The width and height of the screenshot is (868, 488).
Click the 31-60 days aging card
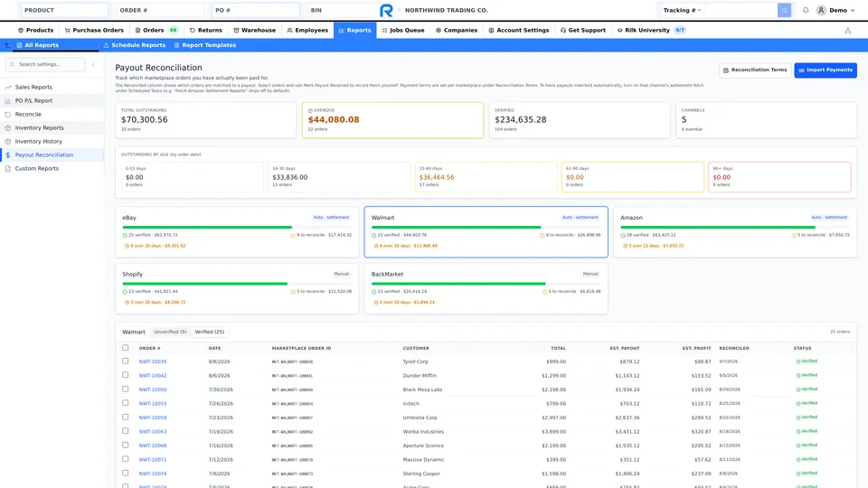point(486,177)
